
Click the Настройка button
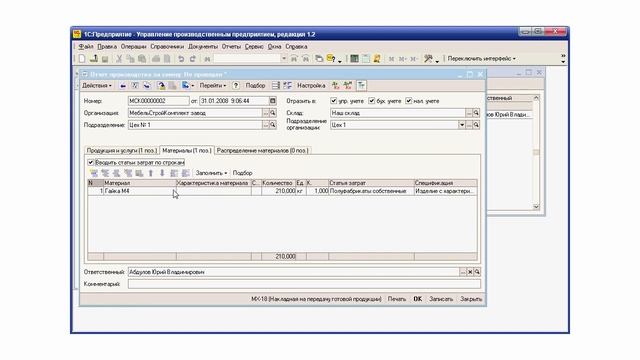(311, 86)
